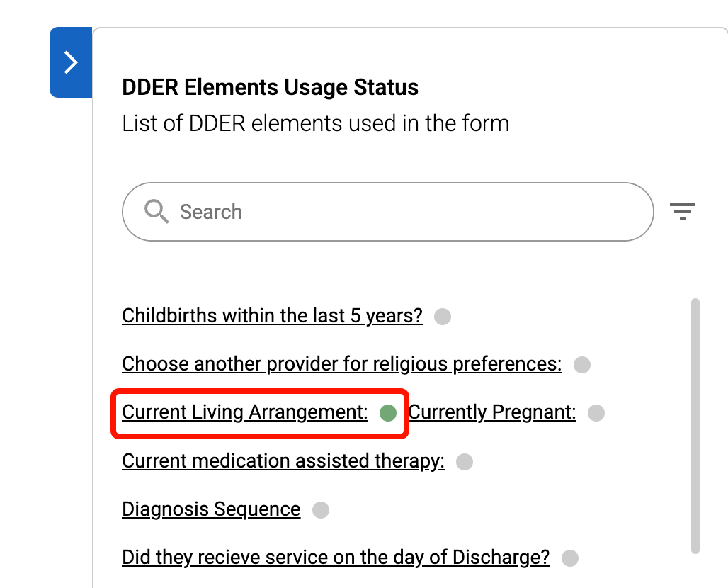Screen dimensions: 728x588
Task: Click status dot beside religious preferences
Action: 582,365
